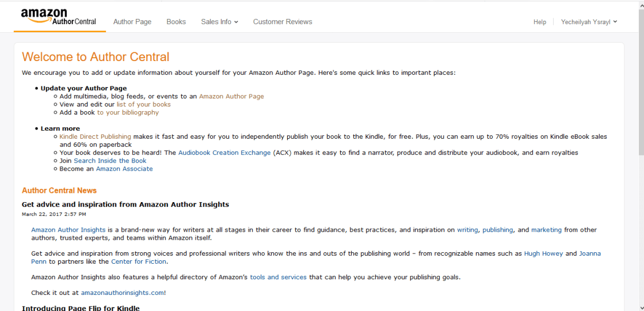
Task: Open the Amazon Associate link
Action: coord(124,169)
